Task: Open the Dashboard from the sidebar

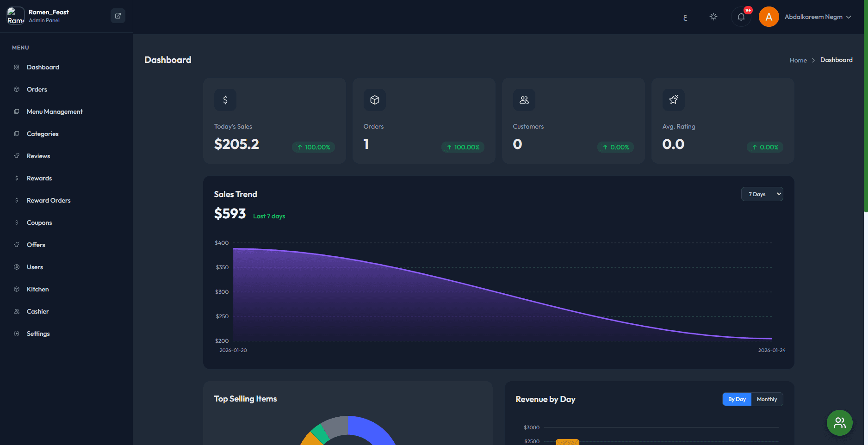Action: pos(43,67)
